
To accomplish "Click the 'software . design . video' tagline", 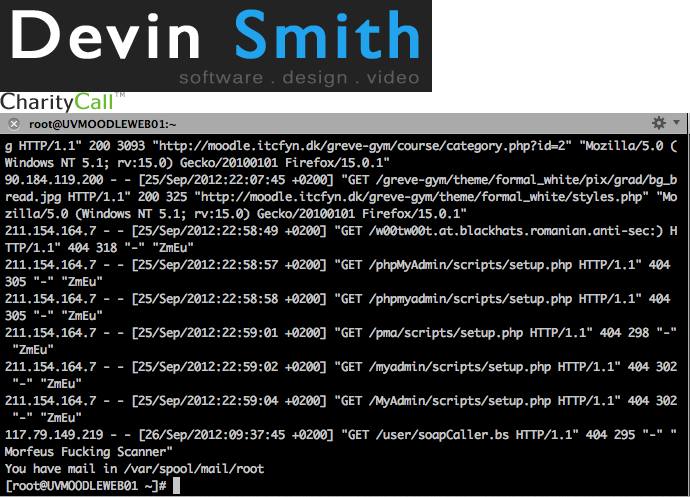I will tap(299, 77).
